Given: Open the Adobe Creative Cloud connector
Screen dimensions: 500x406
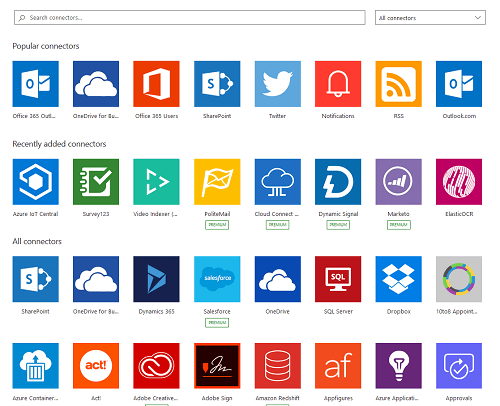Looking at the screenshot, I should (156, 366).
